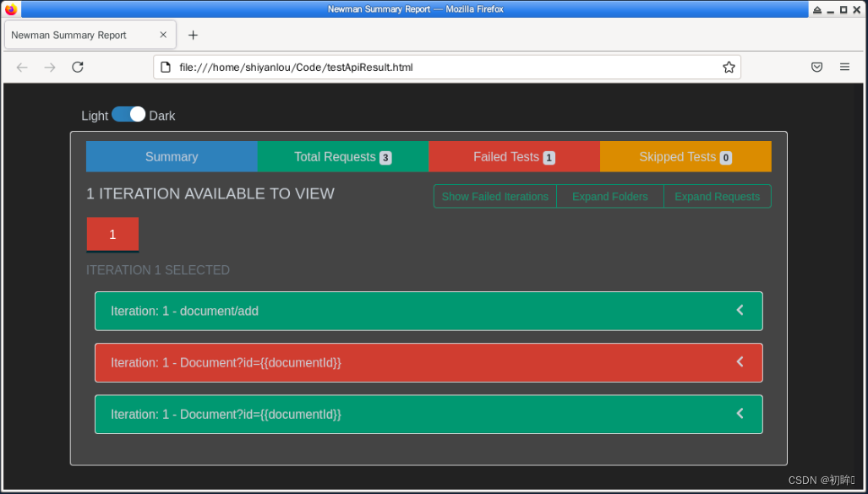This screenshot has width=868, height=494.
Task: Click the Firefox logo in the title bar
Action: pos(11,8)
